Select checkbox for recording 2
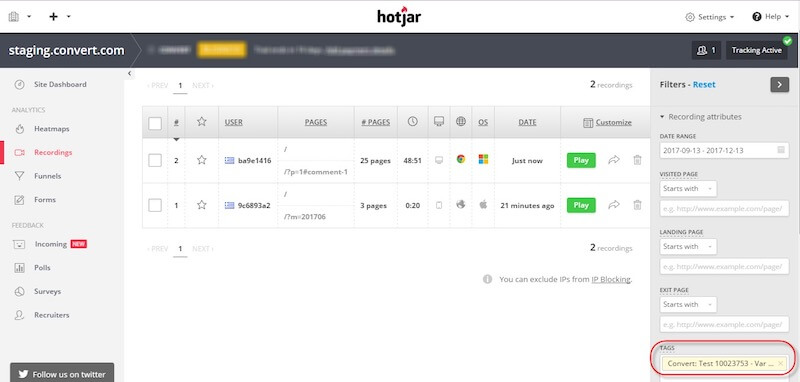 155,161
